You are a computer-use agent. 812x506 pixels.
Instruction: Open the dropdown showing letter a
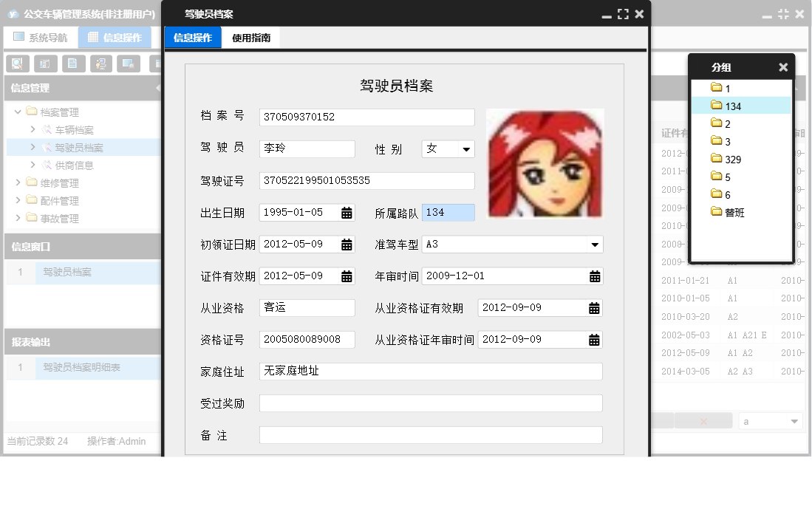tap(769, 420)
